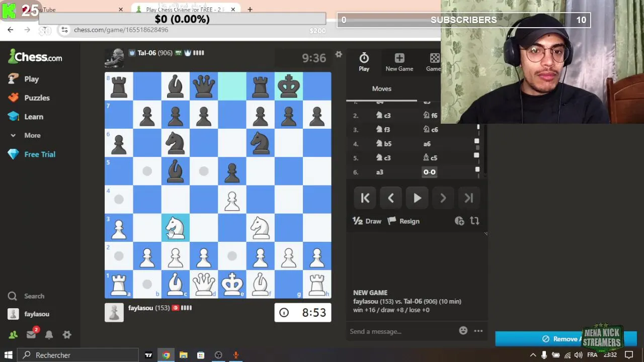Select white move f3 in row 3

tap(383, 130)
